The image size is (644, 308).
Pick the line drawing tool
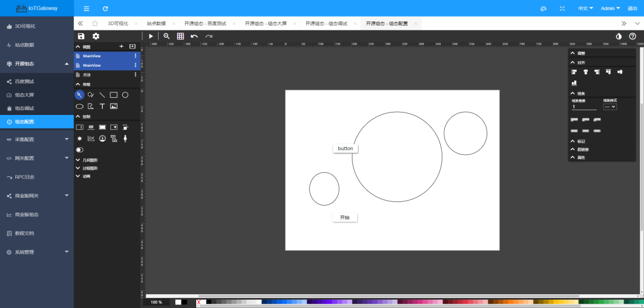(x=102, y=95)
